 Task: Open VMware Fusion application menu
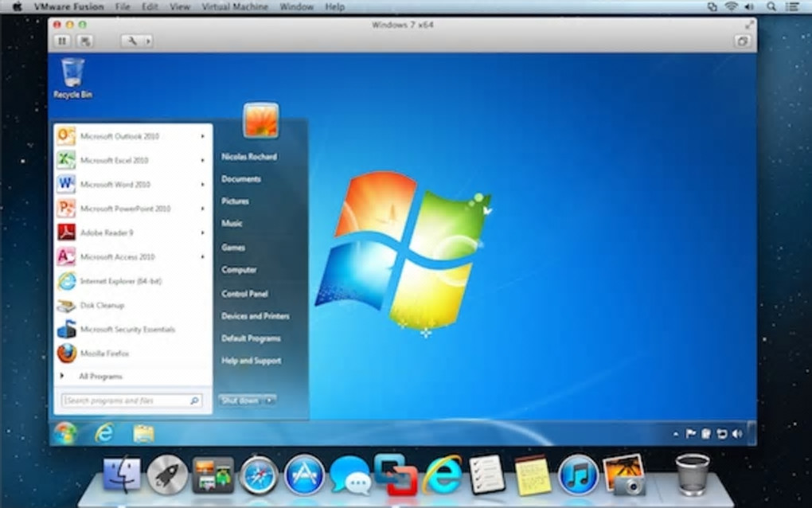[69, 6]
